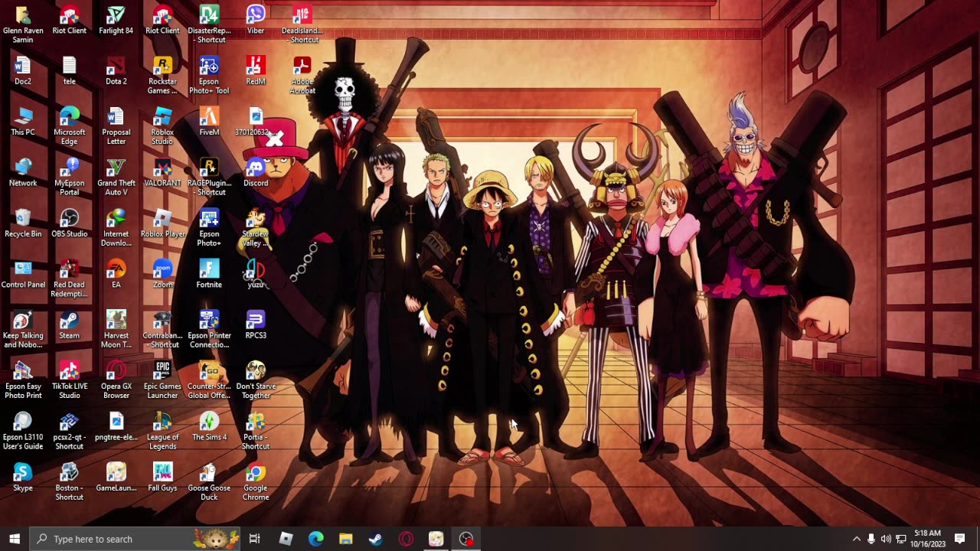The image size is (980, 551).
Task: Select the Roblox Player desktop icon
Action: [x=162, y=223]
